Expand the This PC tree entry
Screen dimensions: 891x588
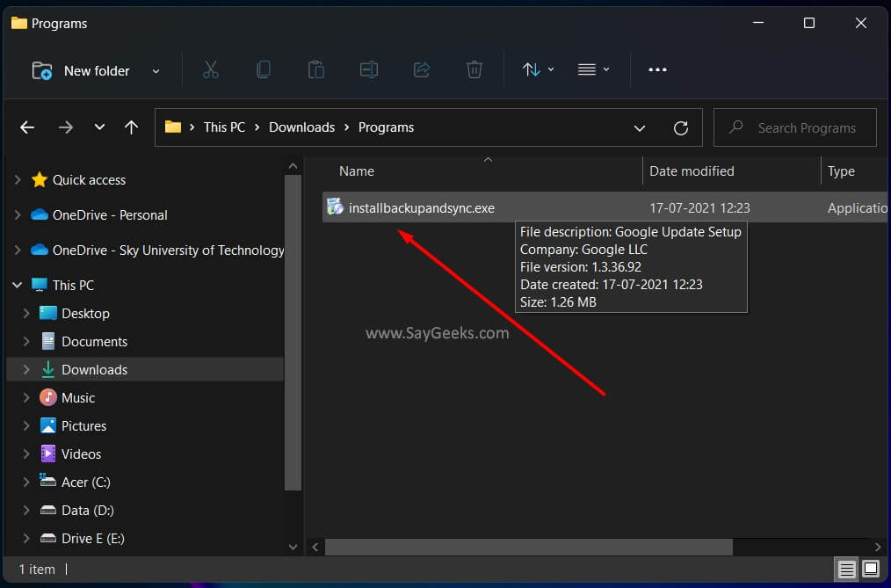18,285
